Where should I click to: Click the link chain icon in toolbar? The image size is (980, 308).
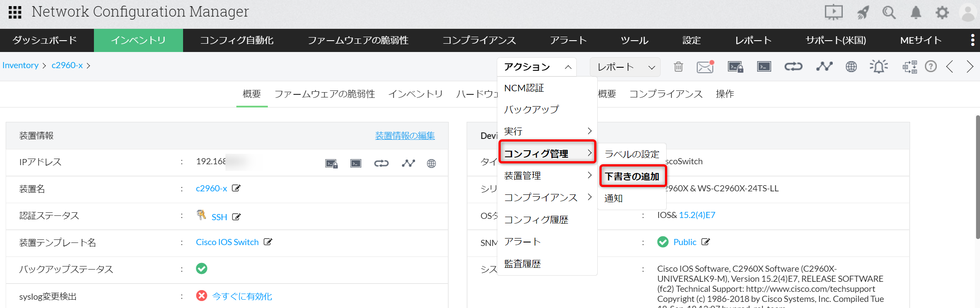[793, 66]
